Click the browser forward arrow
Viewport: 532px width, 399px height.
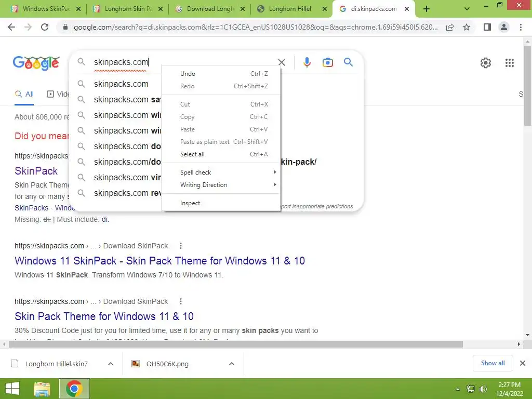(28, 27)
